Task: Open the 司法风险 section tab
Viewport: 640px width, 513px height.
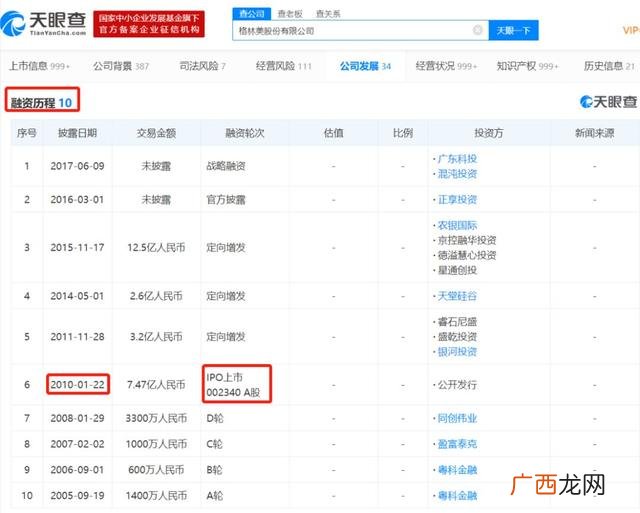Action: pos(202,66)
